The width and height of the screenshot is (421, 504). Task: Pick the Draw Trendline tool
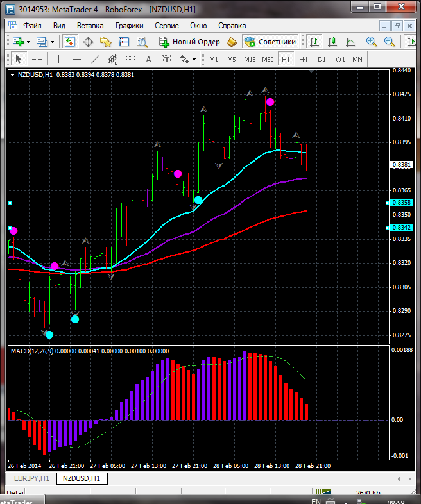[x=95, y=59]
